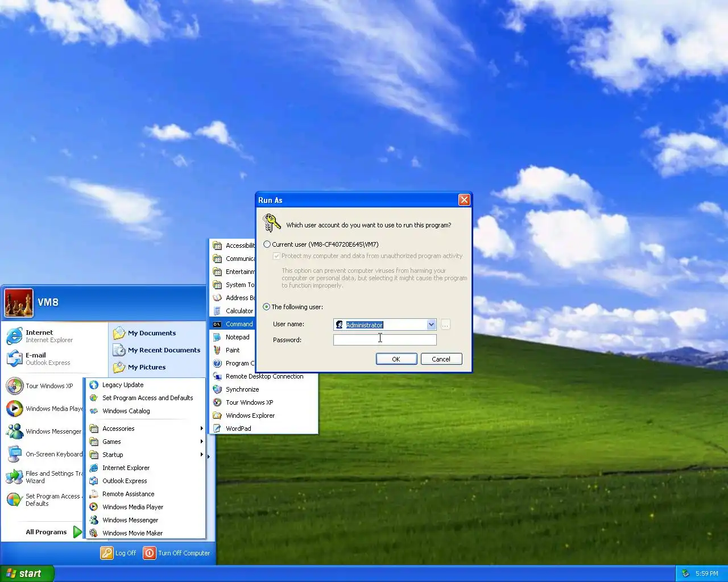Image resolution: width=728 pixels, height=582 pixels.
Task: Click the Notepad icon in Accessories
Action: 217,337
